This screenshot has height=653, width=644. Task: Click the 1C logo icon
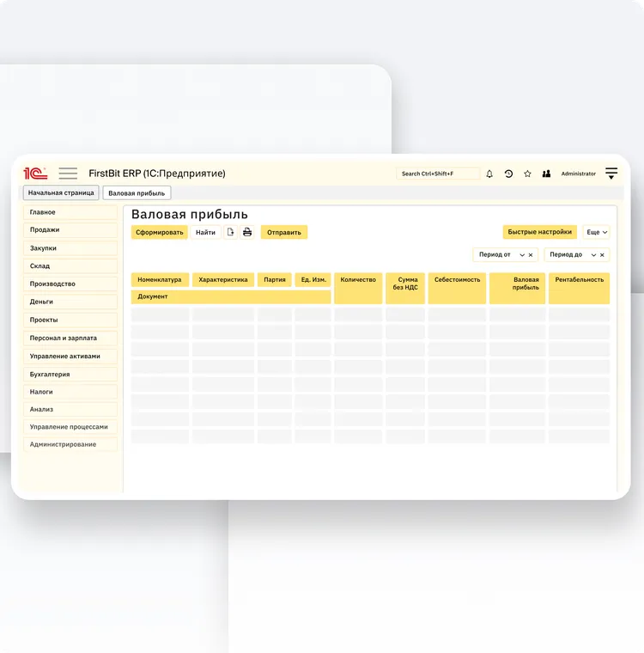(35, 174)
